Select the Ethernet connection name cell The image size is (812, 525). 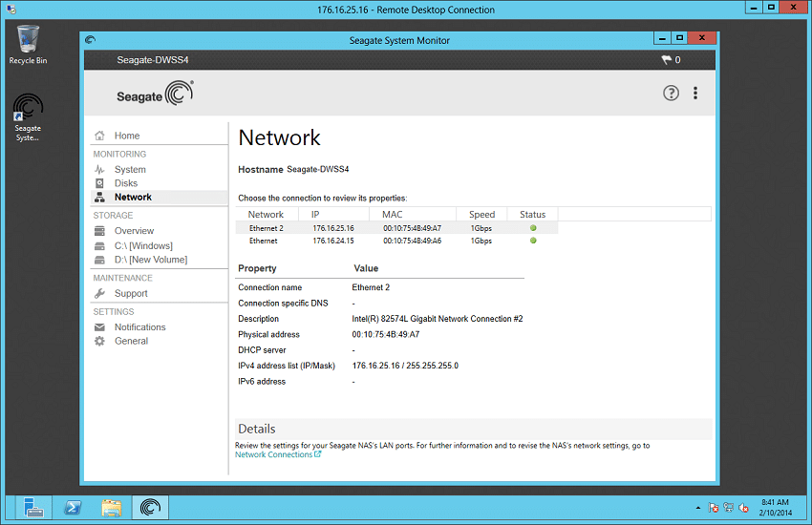(263, 241)
